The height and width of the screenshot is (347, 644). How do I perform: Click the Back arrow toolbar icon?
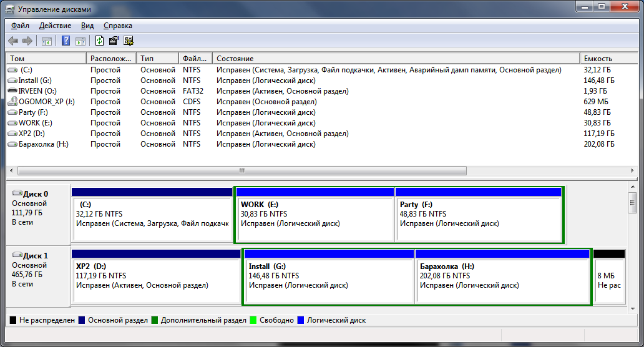click(12, 41)
